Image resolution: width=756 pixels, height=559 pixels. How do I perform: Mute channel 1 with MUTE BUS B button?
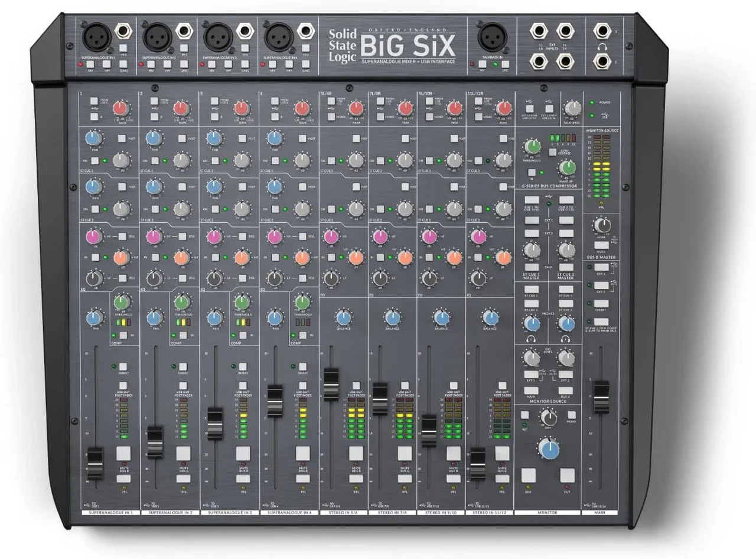point(123,454)
